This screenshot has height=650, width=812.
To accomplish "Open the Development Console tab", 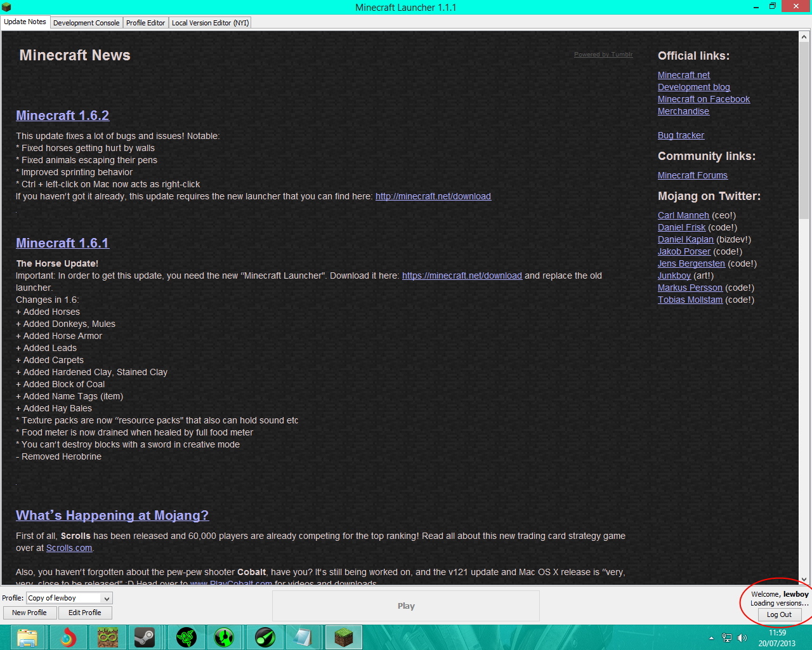I will coord(86,23).
